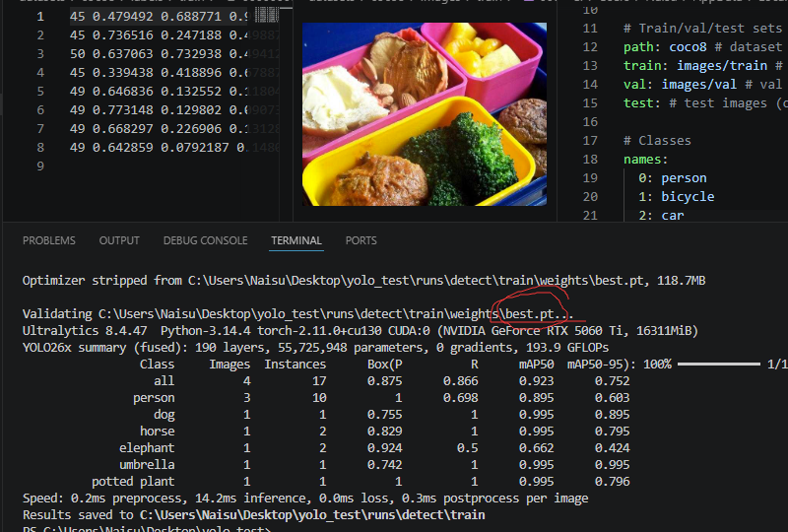Click the 'path: coco8' YAML line
Image resolution: width=788 pixels, height=532 pixels.
[x=702, y=46]
